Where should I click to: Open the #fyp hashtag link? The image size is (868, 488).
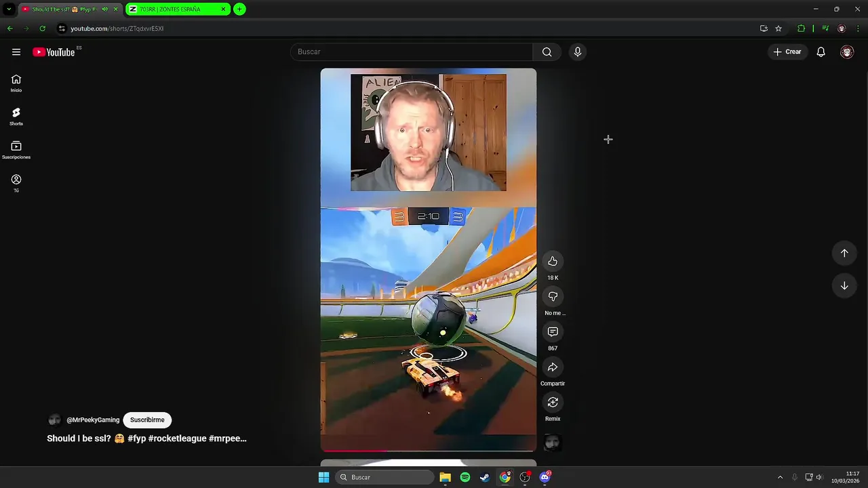(x=136, y=439)
